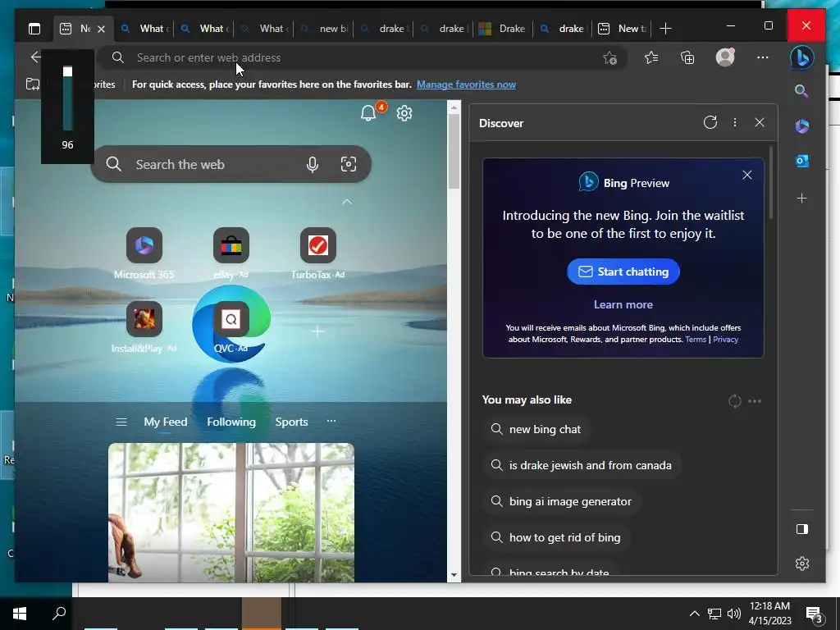Refresh the You may also like suggestions
The image size is (840, 630).
pos(735,400)
